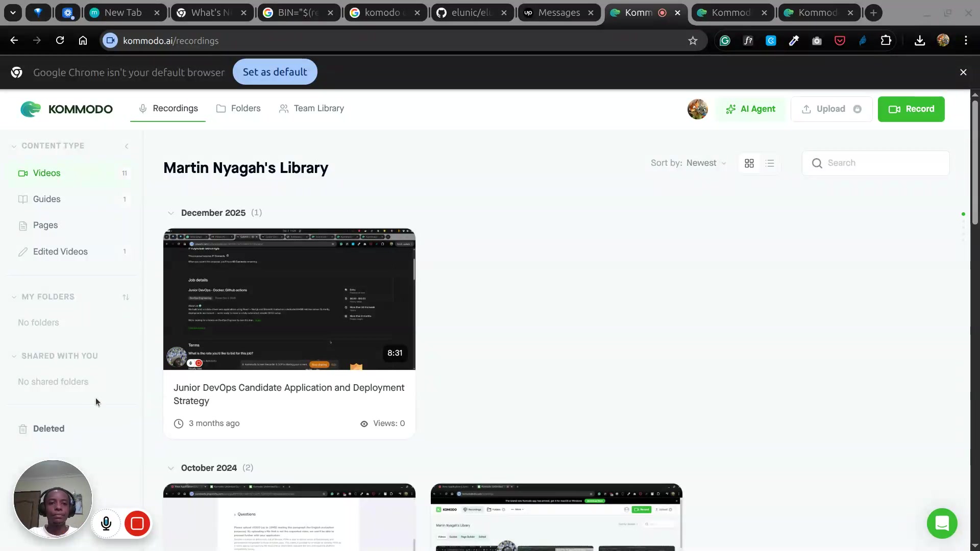Click sort icon next to My Folders
980x551 pixels.
(126, 297)
